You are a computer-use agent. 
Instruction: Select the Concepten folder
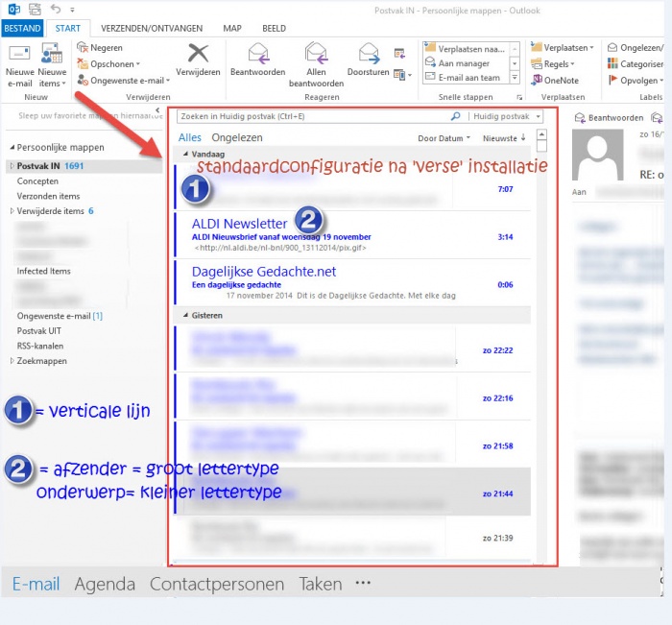pos(37,181)
